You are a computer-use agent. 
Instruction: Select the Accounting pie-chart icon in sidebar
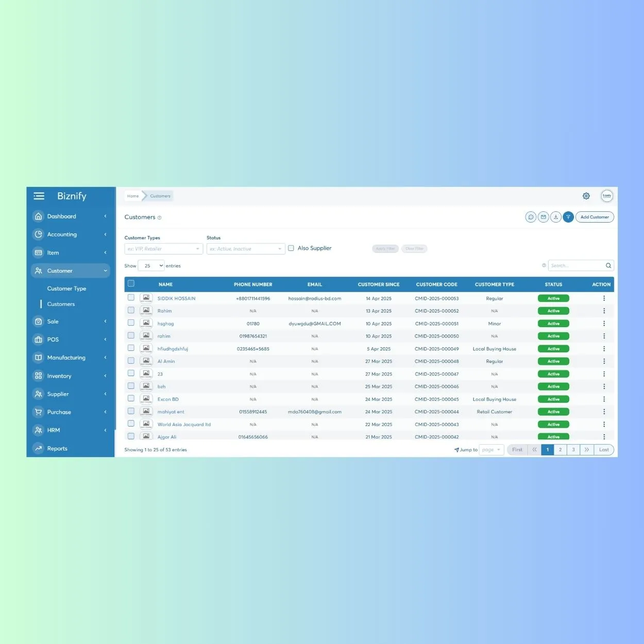click(x=39, y=234)
